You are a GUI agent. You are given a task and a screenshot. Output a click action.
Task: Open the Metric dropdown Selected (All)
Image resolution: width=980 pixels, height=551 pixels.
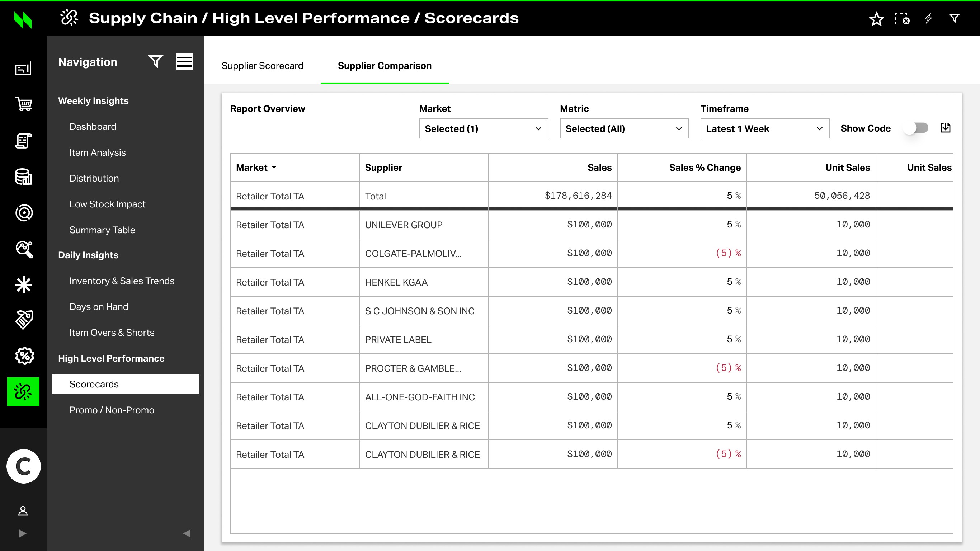coord(624,129)
